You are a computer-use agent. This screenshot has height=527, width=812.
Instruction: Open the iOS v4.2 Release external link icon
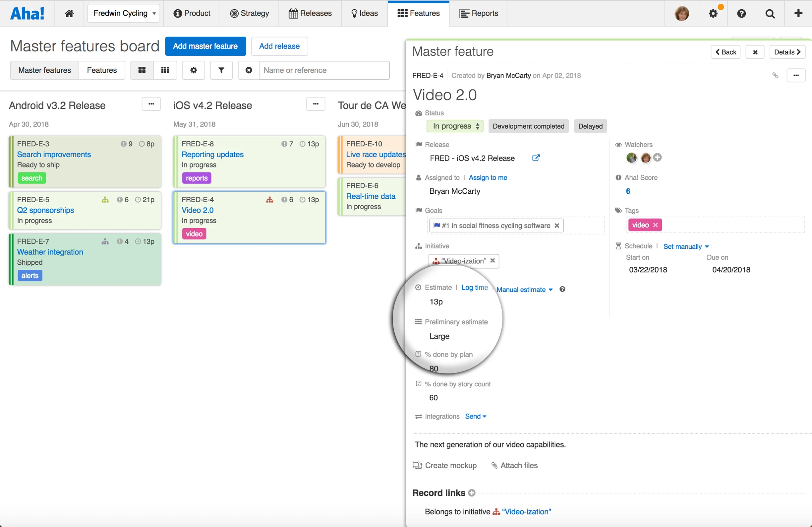tap(536, 158)
